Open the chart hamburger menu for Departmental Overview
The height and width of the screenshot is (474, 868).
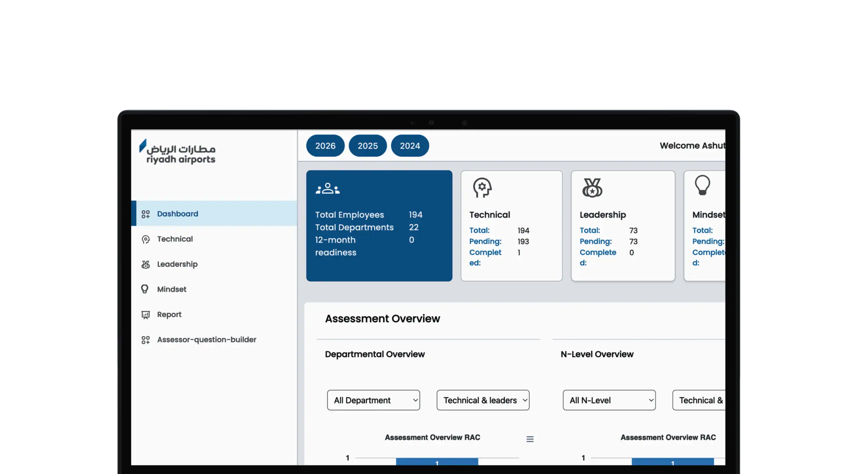click(x=530, y=439)
